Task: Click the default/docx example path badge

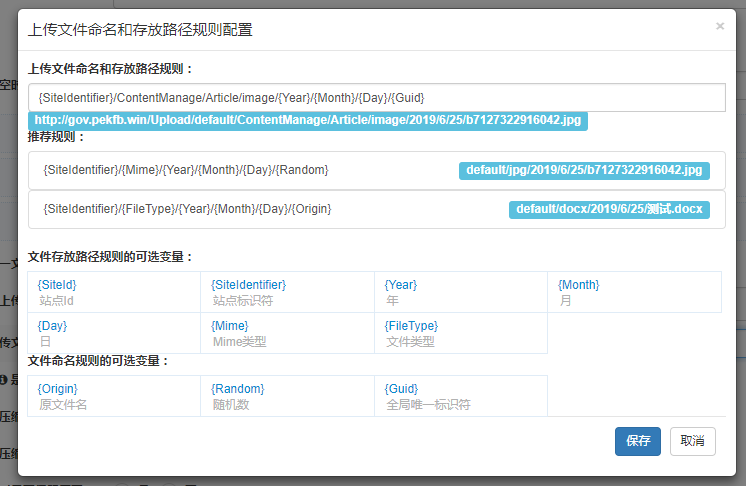Action: tap(609, 209)
